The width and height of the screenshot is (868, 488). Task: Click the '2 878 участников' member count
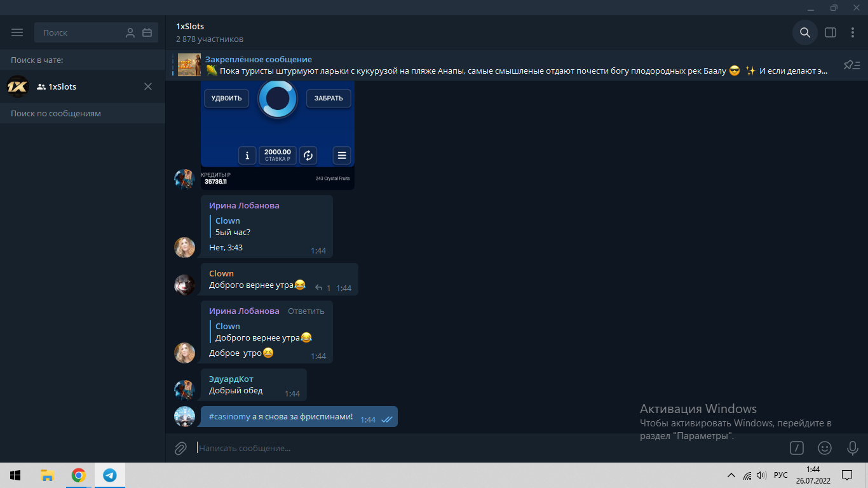coord(210,39)
